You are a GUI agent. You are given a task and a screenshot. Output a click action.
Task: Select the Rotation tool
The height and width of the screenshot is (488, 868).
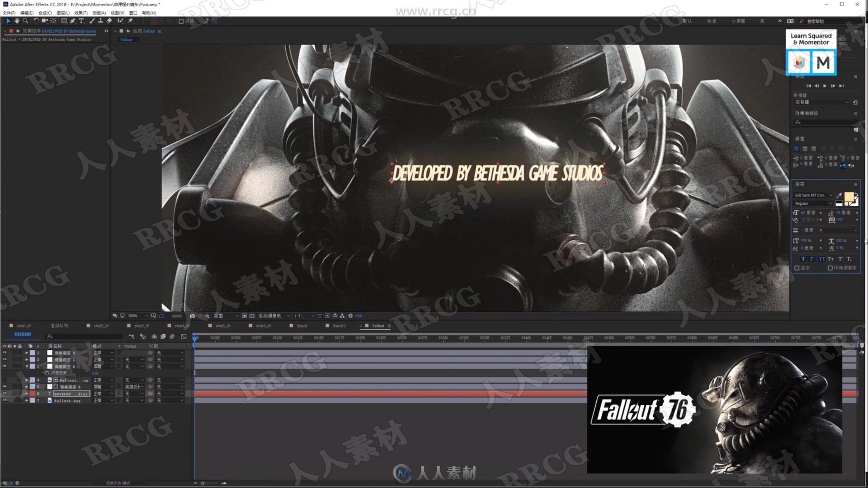pyautogui.click(x=36, y=21)
